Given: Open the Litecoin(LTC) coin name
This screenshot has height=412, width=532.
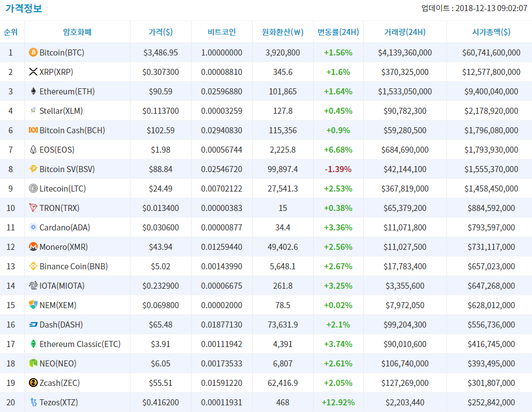Looking at the screenshot, I should click(63, 188).
